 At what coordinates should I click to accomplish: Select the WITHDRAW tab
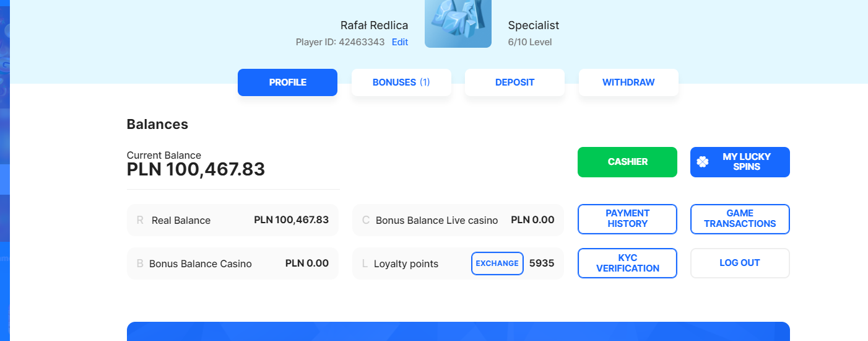(628, 82)
